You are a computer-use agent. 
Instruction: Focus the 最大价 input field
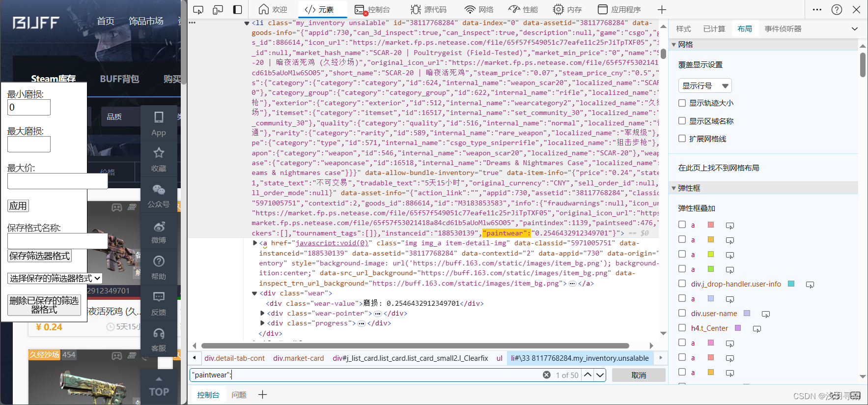pyautogui.click(x=57, y=181)
